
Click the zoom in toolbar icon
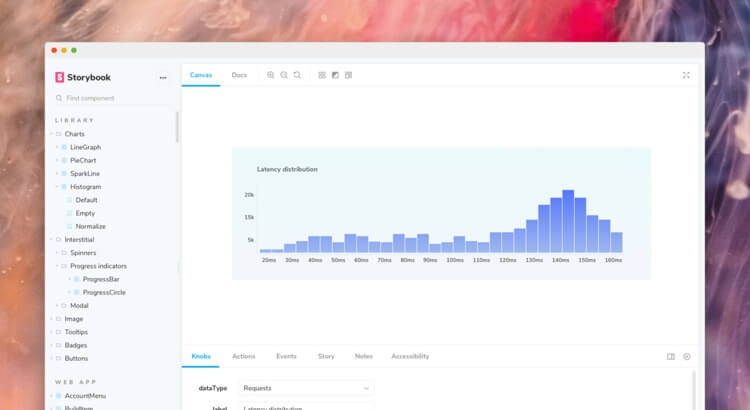pyautogui.click(x=271, y=75)
